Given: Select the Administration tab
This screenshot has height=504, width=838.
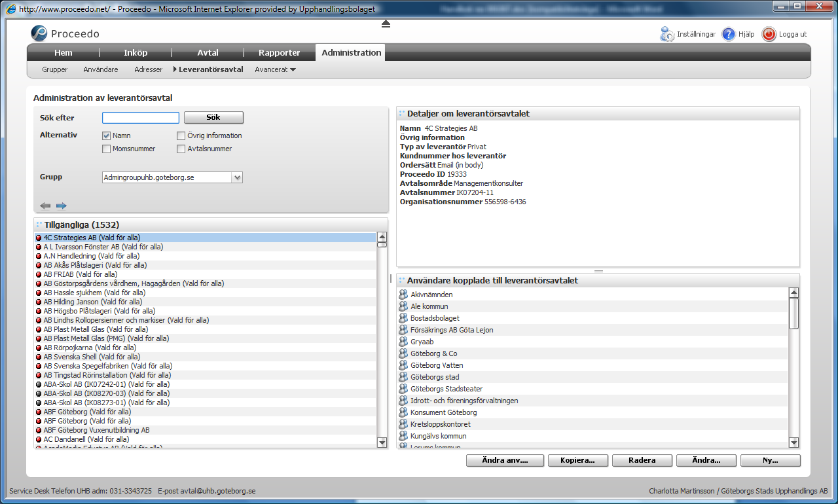Looking at the screenshot, I should 351,53.
